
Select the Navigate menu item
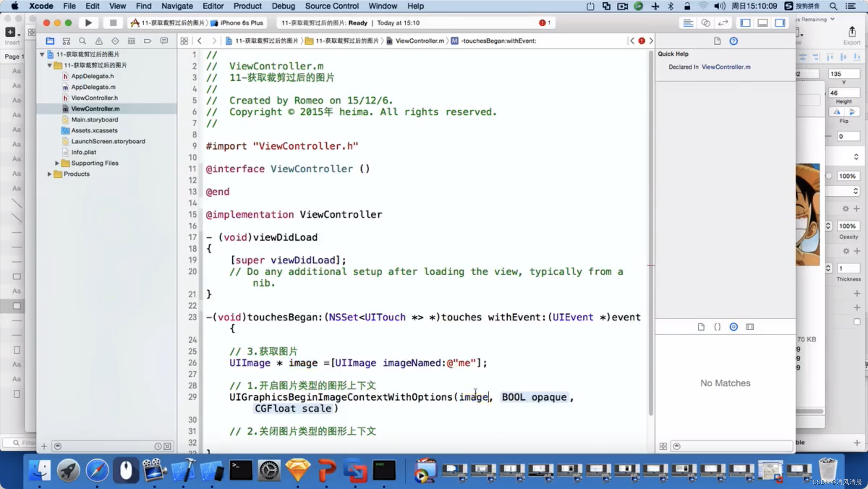176,6
